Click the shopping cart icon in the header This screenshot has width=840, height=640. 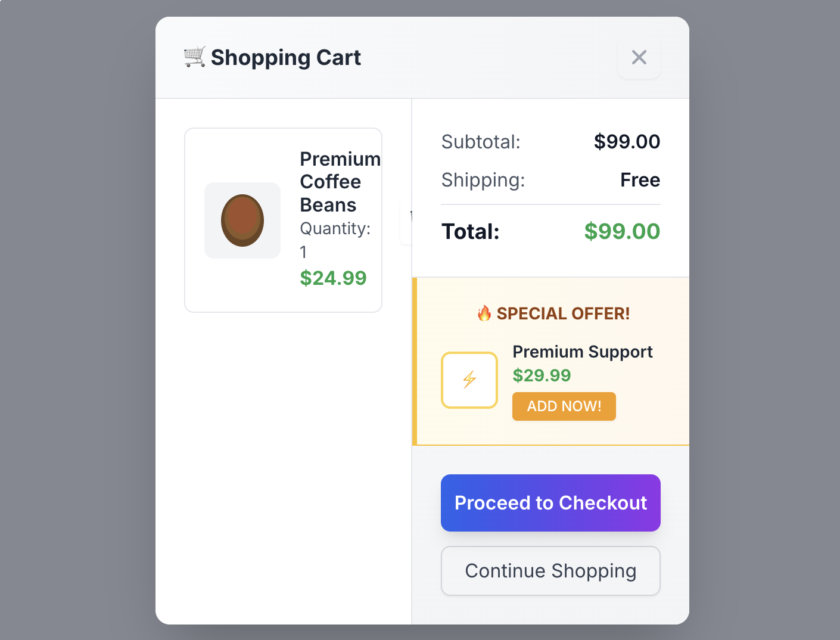[194, 57]
